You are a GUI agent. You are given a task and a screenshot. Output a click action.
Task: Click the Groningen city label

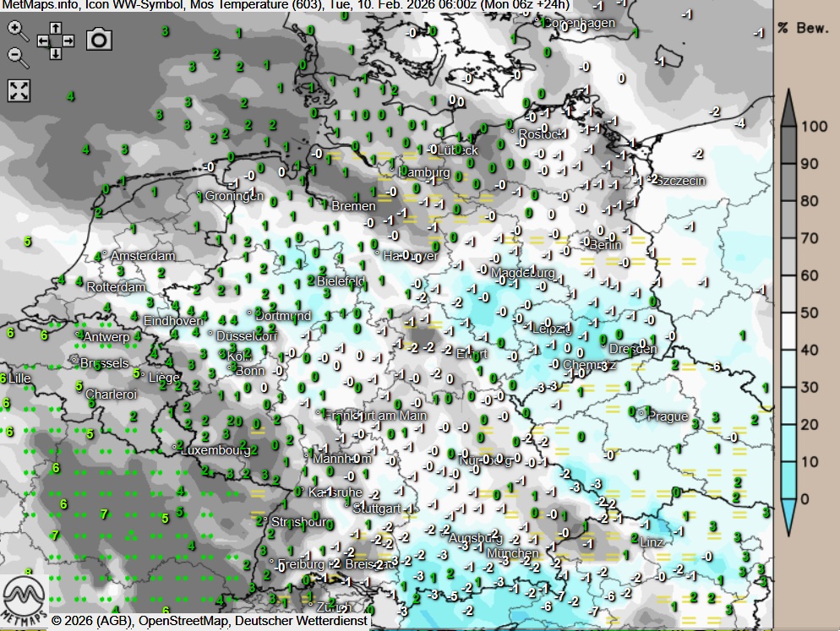pos(234,196)
